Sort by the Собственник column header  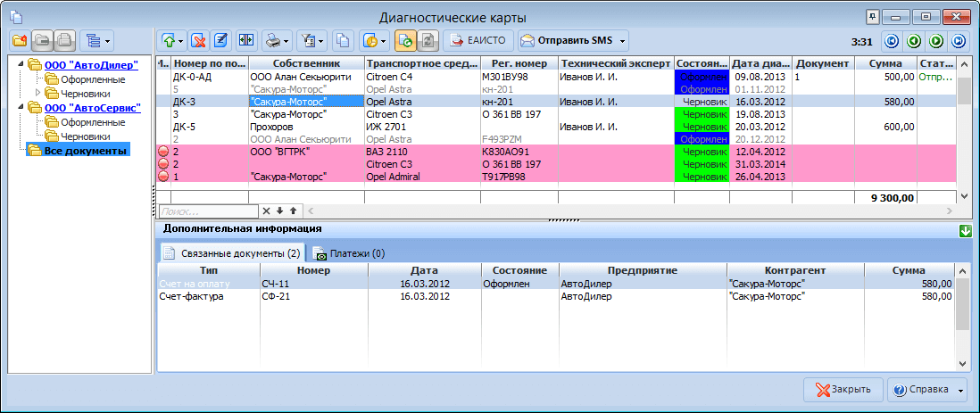point(306,63)
